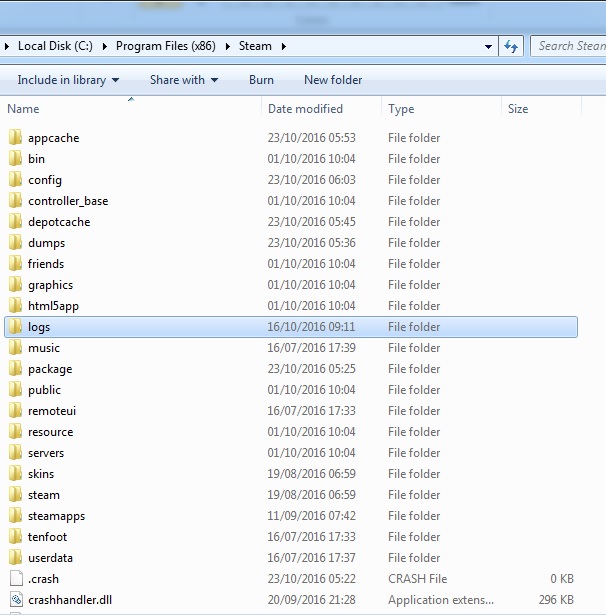Select the tenfoot folder name
Viewport: 606px width, 615px height.
[x=47, y=537]
